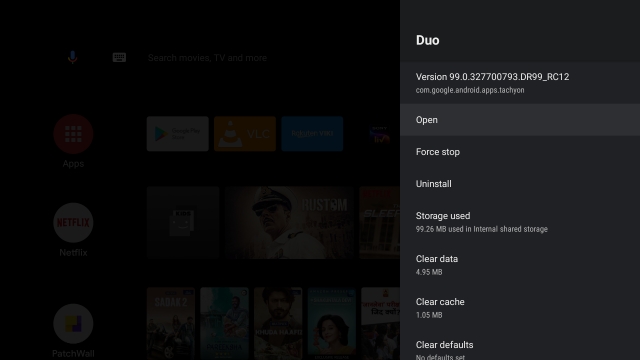Image resolution: width=640 pixels, height=360 pixels.
Task: Choose Force stop for Duo
Action: click(x=520, y=152)
